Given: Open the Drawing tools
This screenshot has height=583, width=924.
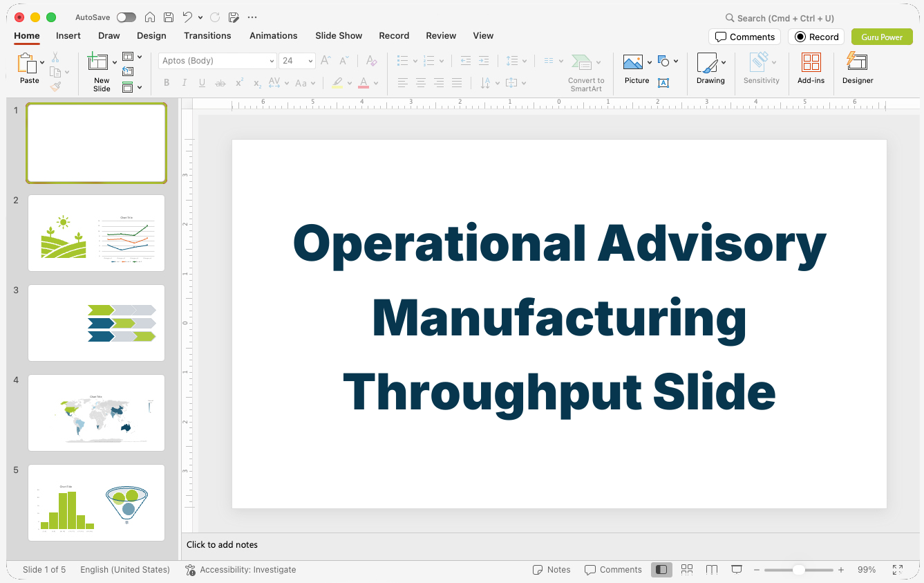Looking at the screenshot, I should pos(710,68).
